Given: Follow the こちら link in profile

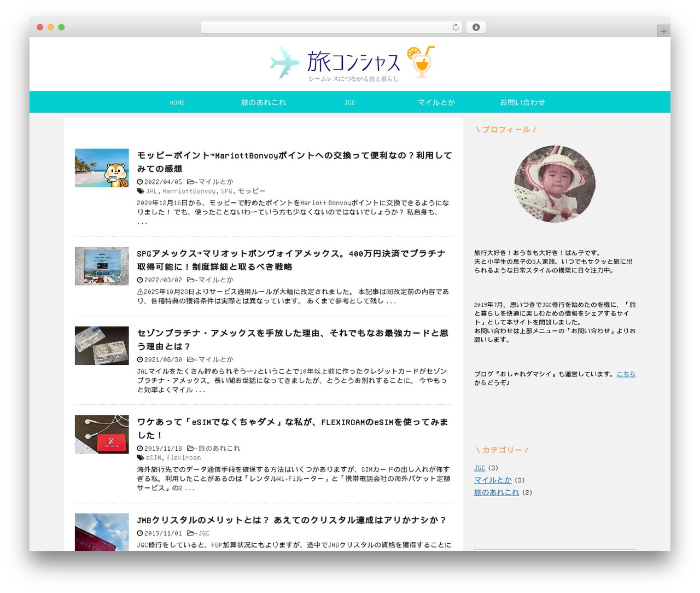Looking at the screenshot, I should [626, 374].
